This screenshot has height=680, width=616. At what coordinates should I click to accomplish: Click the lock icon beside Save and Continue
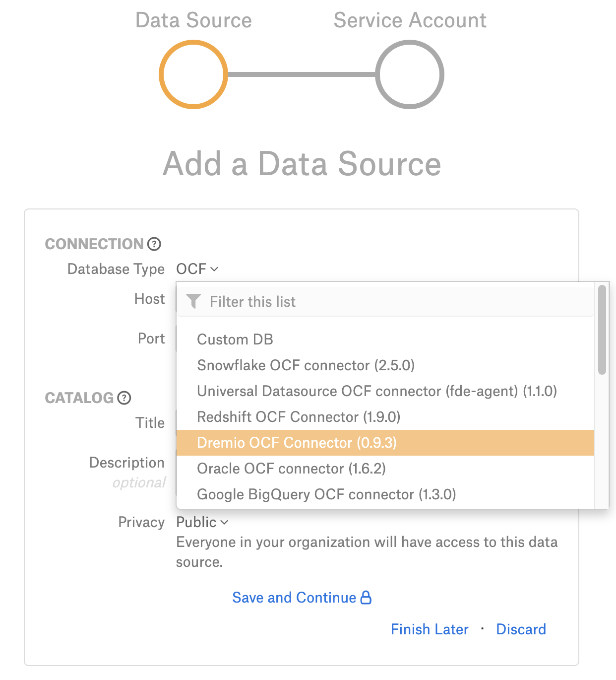tap(366, 597)
